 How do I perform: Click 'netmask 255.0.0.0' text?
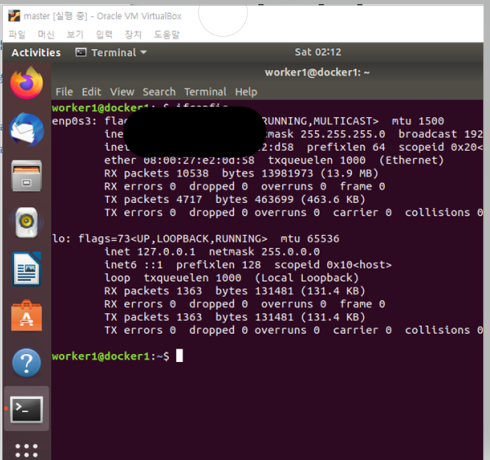pyautogui.click(x=264, y=252)
